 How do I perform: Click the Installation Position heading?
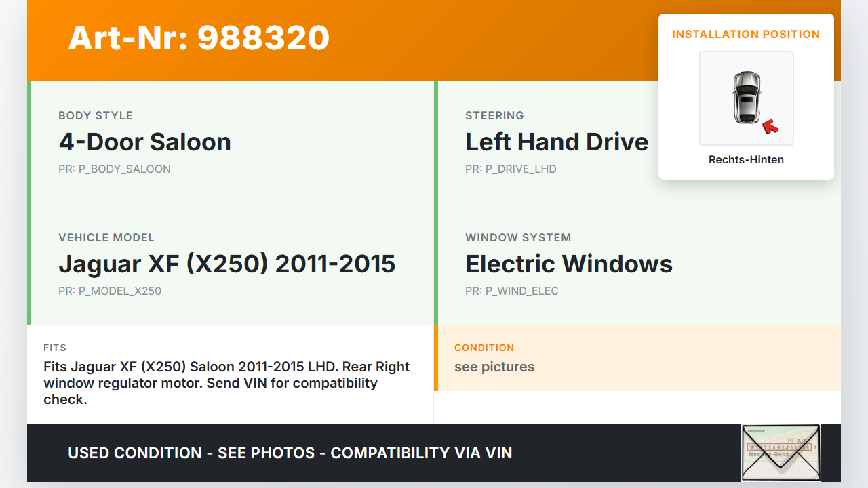(746, 34)
